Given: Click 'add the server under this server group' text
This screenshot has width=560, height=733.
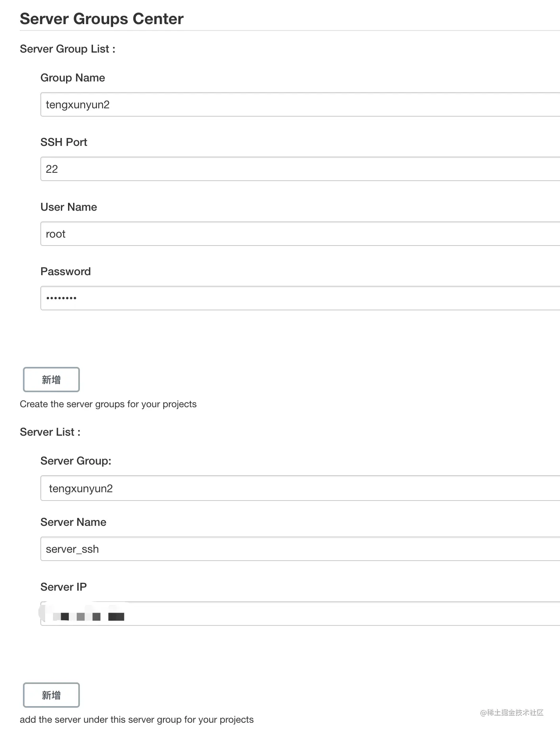Looking at the screenshot, I should click(x=136, y=720).
